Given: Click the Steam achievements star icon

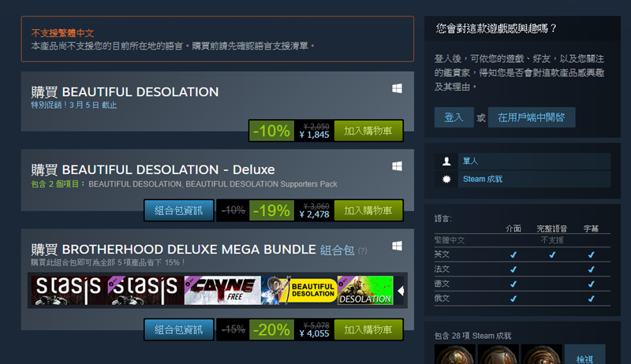Looking at the screenshot, I should click(x=446, y=179).
